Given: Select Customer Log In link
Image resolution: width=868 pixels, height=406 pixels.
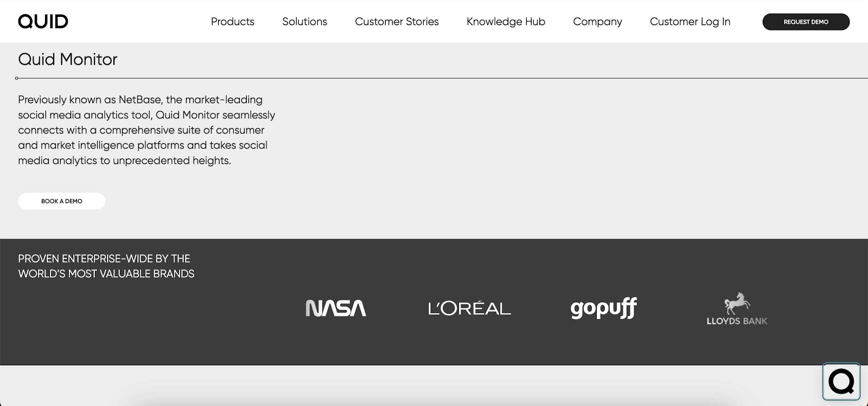Looking at the screenshot, I should (690, 22).
